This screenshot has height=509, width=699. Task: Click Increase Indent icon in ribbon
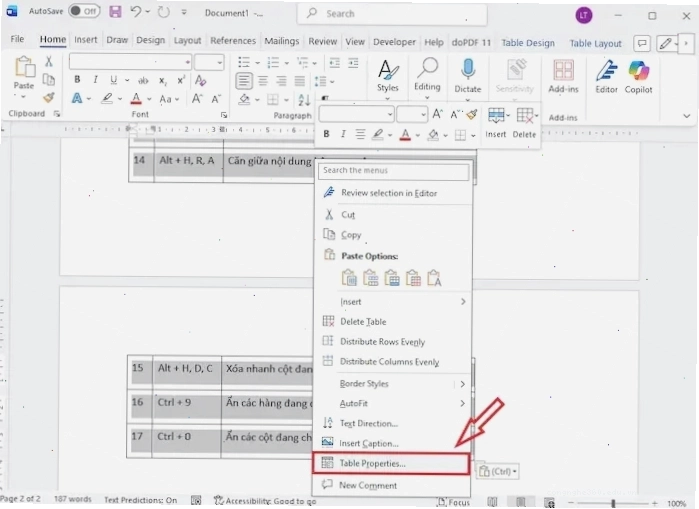354,63
